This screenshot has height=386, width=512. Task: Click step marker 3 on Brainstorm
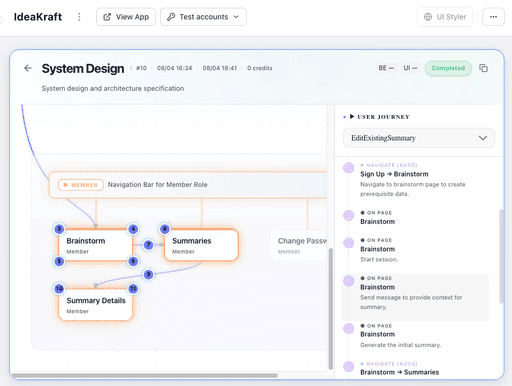pyautogui.click(x=59, y=229)
